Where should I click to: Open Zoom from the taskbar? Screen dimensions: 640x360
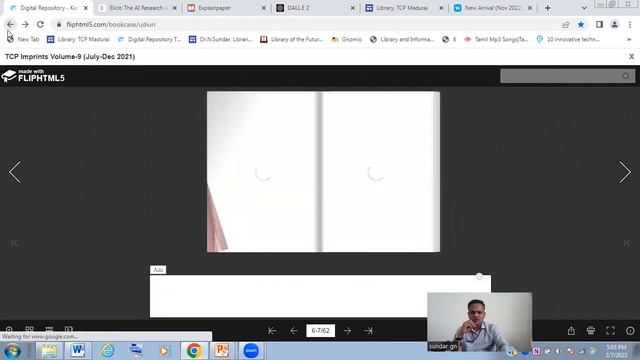click(x=251, y=351)
